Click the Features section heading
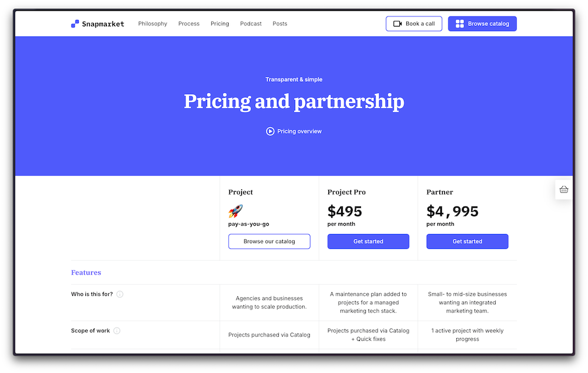Screen dimensions: 588x373 (x=86, y=272)
